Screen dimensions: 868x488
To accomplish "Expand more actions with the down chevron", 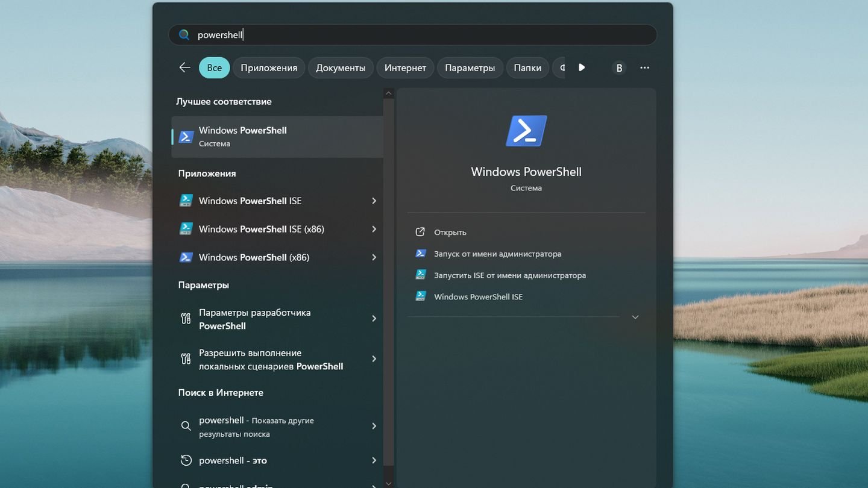I will [635, 317].
